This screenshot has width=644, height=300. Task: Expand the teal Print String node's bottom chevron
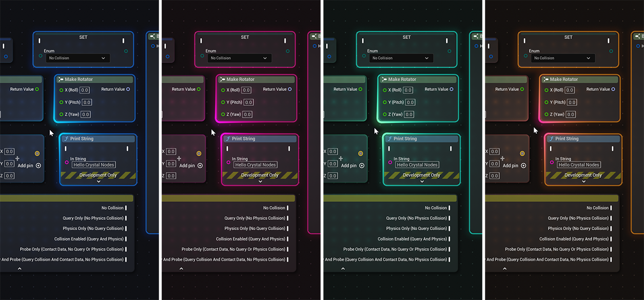422,181
